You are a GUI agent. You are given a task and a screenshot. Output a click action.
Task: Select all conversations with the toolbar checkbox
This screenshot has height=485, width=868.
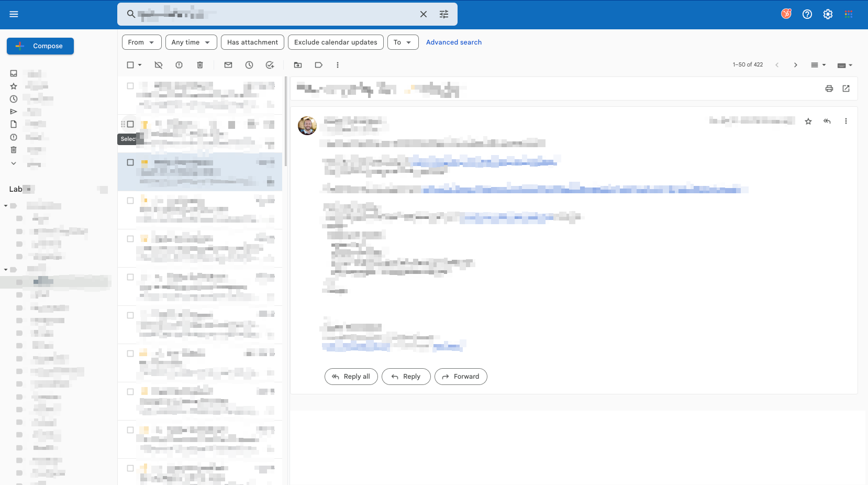coord(130,64)
